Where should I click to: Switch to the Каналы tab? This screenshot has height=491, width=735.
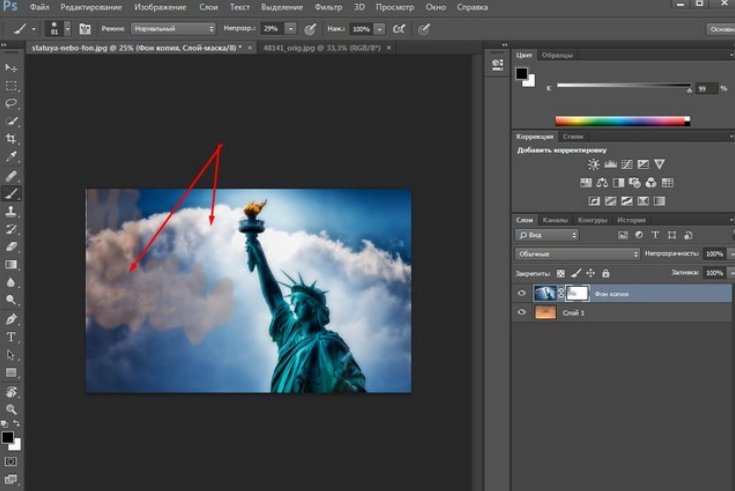point(555,220)
